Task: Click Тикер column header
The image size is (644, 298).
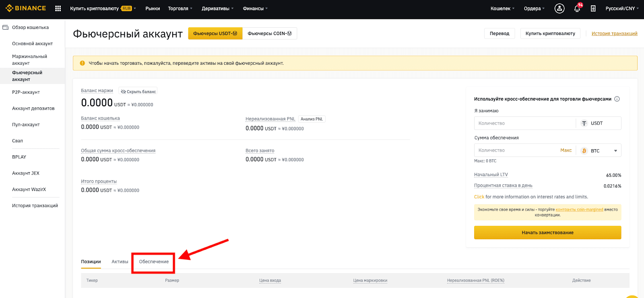Action: click(92, 280)
